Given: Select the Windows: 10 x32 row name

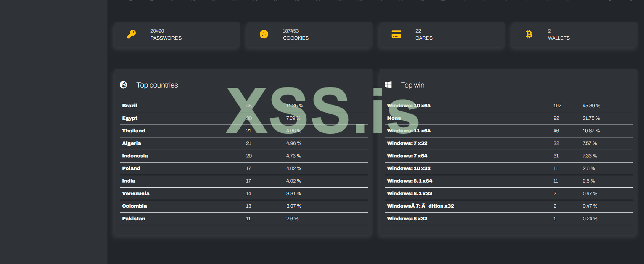Looking at the screenshot, I should pos(409,168).
